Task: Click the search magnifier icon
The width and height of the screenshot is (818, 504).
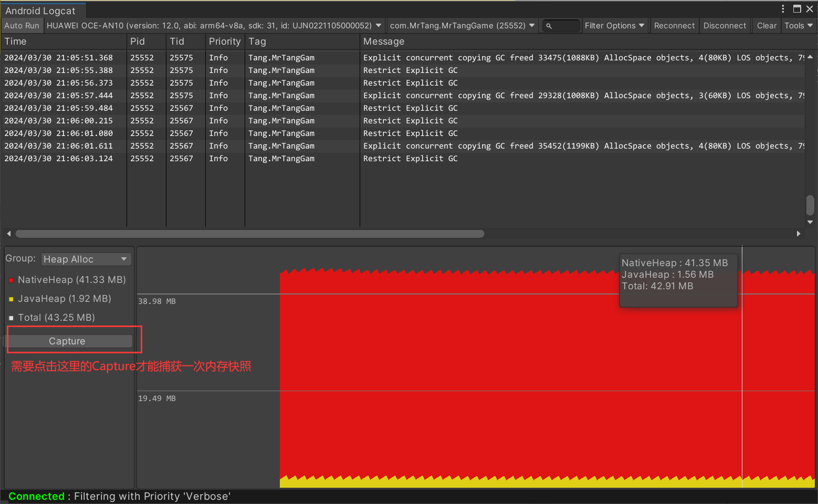Action: click(x=549, y=26)
